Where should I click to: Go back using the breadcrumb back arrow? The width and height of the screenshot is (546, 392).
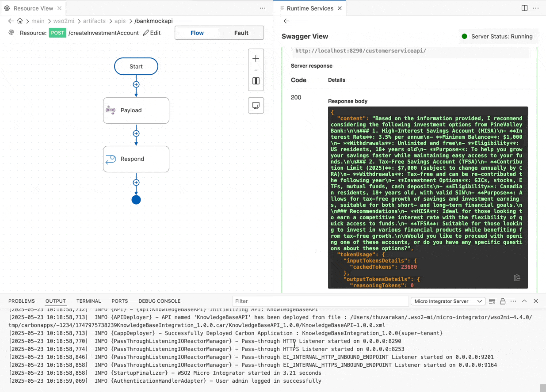[11, 21]
